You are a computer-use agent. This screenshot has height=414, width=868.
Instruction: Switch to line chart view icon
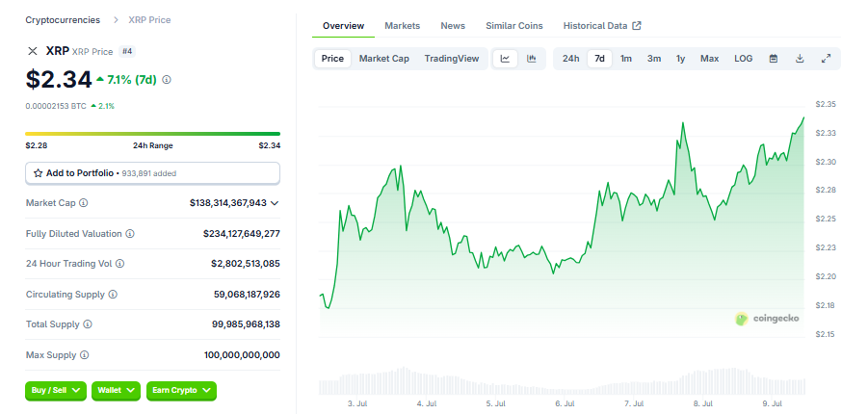(x=505, y=59)
